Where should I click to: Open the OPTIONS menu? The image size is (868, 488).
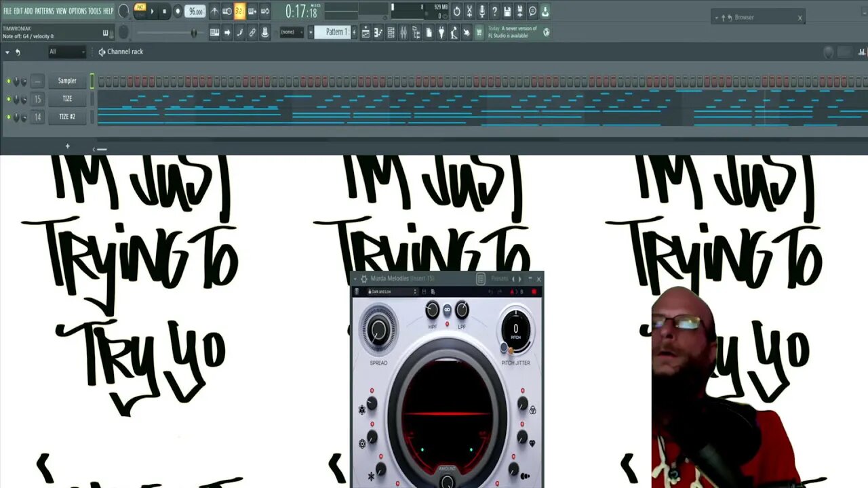(x=78, y=11)
